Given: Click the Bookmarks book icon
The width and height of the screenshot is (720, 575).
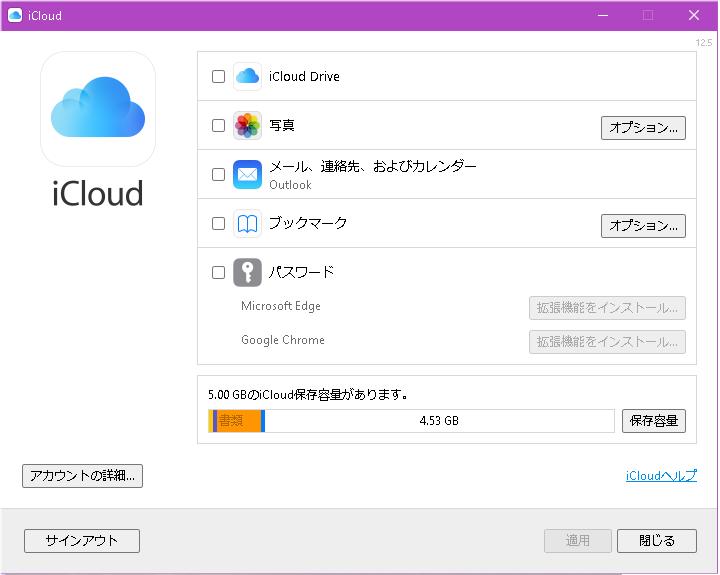Looking at the screenshot, I should click(247, 224).
